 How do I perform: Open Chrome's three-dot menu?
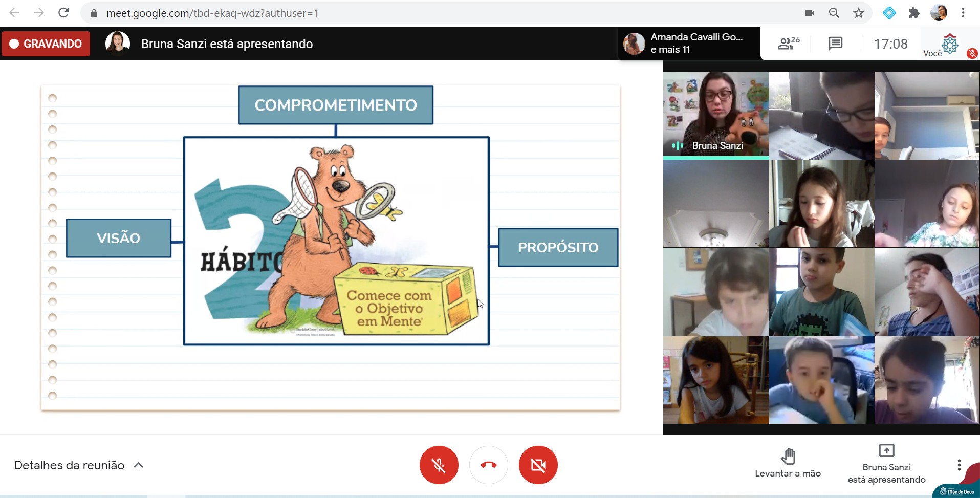[963, 13]
